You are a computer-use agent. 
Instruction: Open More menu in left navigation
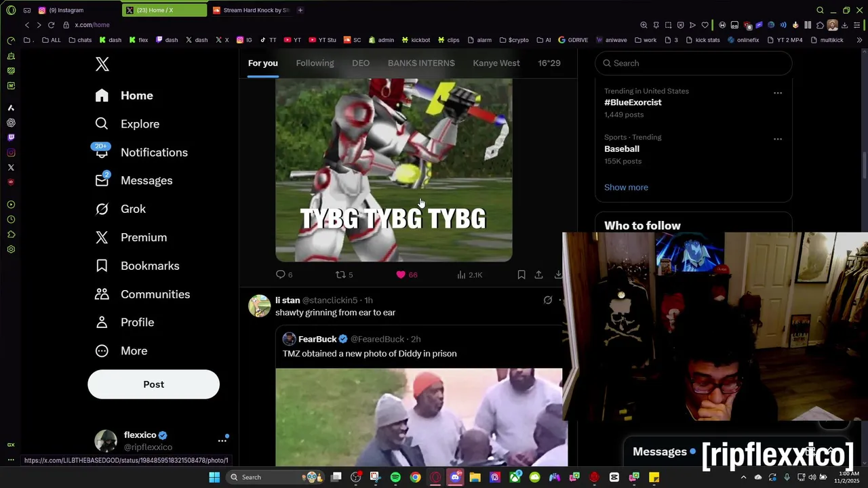[121, 351]
